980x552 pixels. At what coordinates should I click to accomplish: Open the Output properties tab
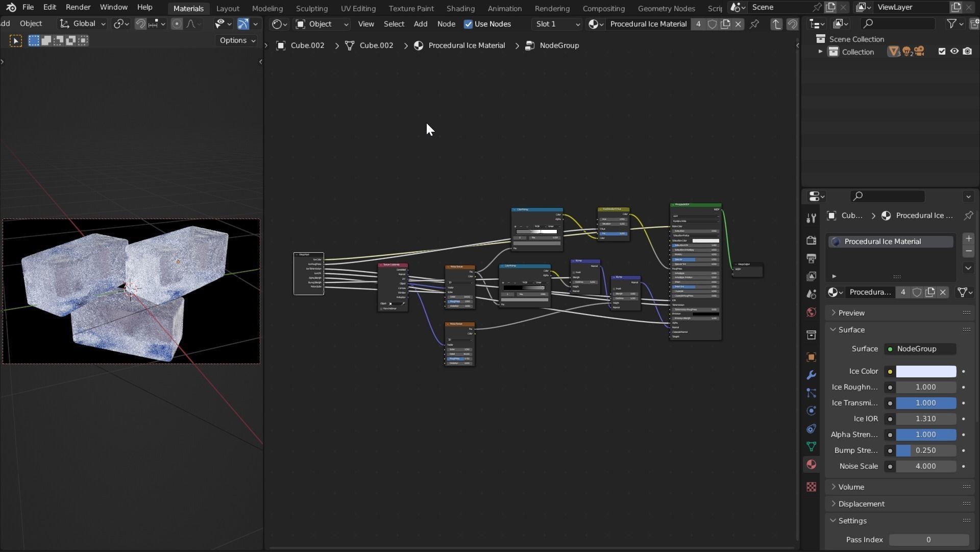pos(811,258)
